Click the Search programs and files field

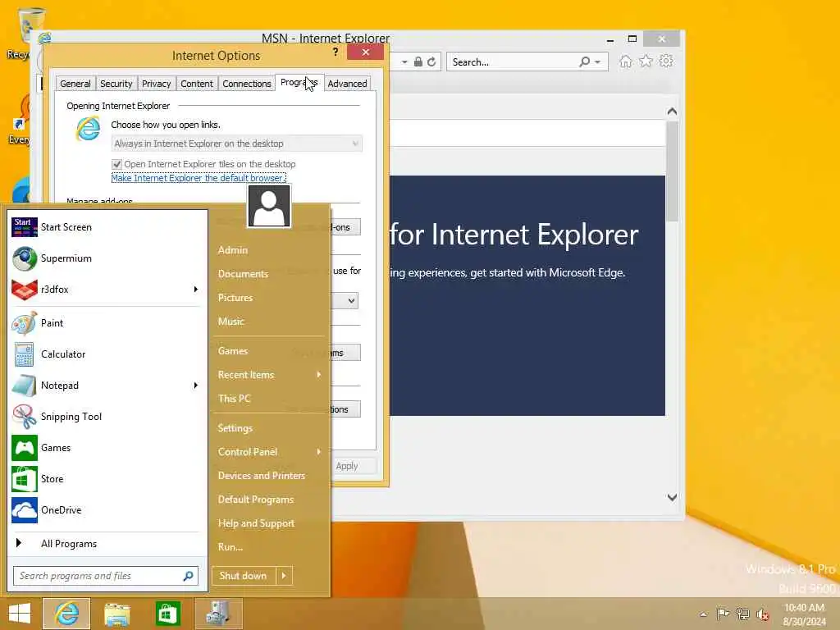tap(106, 576)
